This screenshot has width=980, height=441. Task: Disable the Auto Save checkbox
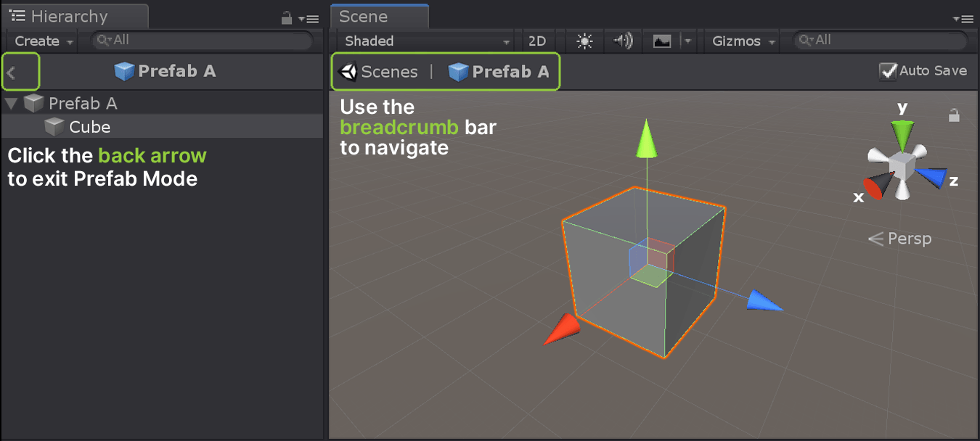pos(887,71)
